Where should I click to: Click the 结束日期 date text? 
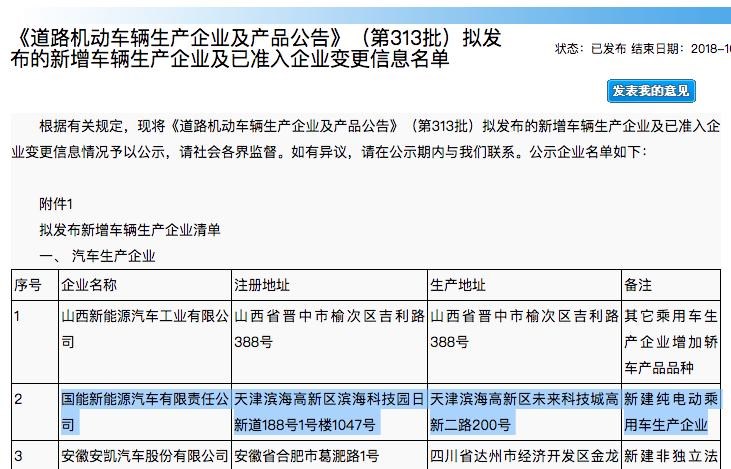coord(681,48)
